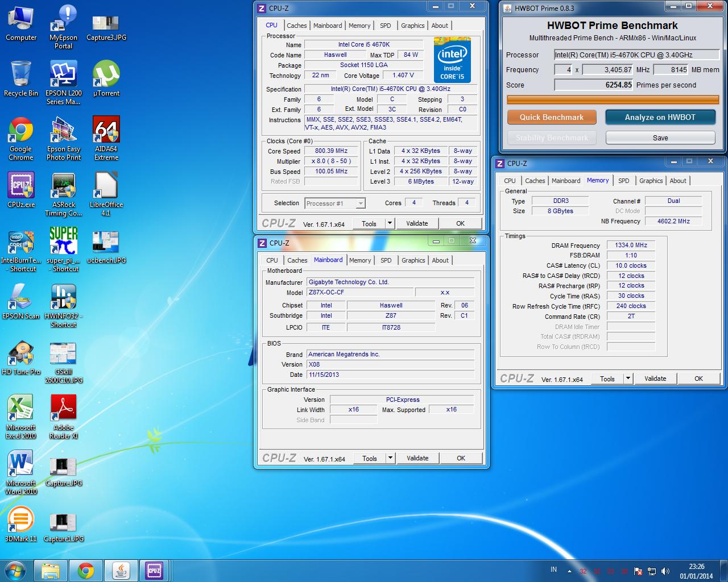Start the Quick Benchmark in HWBOT Prime
Viewport: 728px width, 582px height.
coord(552,117)
